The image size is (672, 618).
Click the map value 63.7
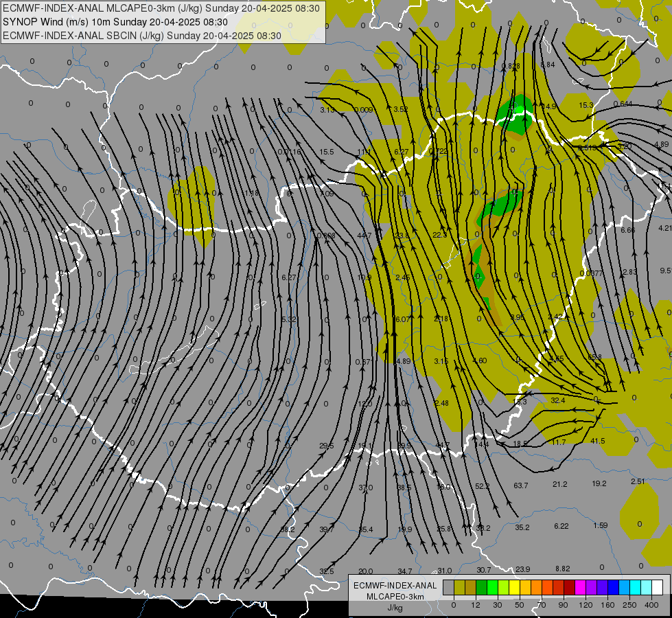click(521, 485)
